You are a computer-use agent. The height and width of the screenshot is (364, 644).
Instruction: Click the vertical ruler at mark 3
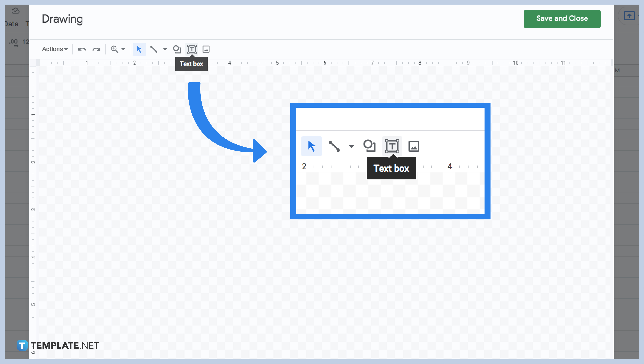pyautogui.click(x=33, y=209)
